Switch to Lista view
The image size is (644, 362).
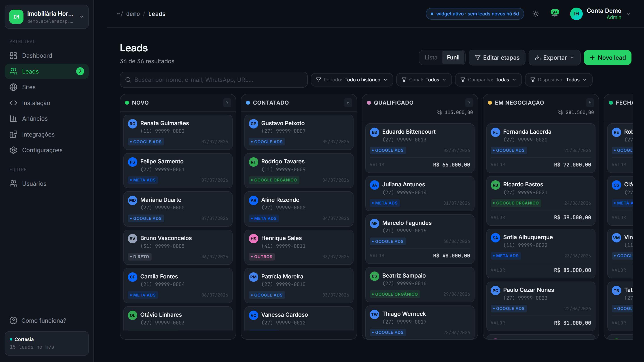(x=431, y=57)
